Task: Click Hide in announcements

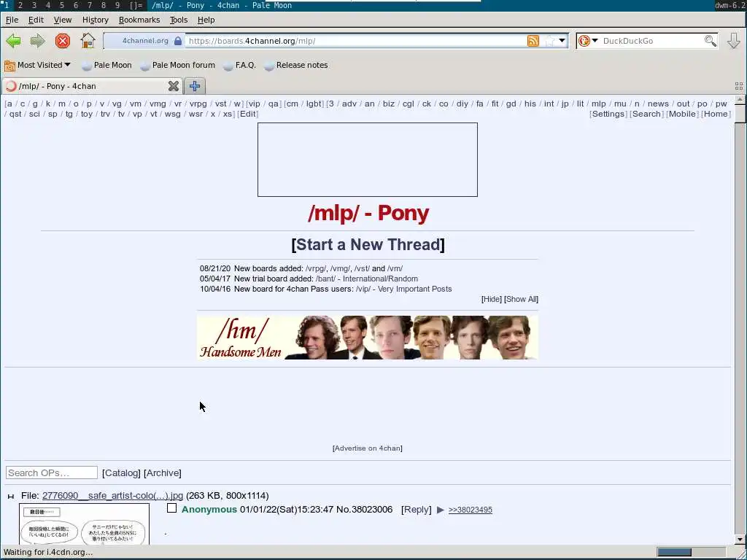Action: (x=491, y=299)
